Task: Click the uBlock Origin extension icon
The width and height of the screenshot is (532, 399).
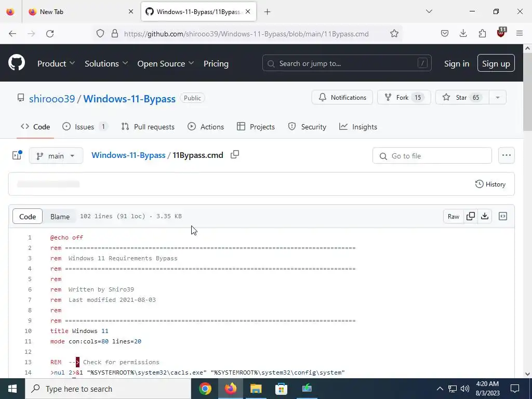Action: click(x=501, y=33)
